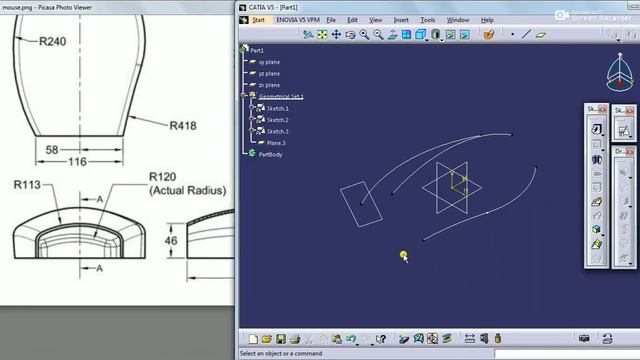
Task: Collapse the Geometrical Set.1 node
Action: [x=244, y=96]
